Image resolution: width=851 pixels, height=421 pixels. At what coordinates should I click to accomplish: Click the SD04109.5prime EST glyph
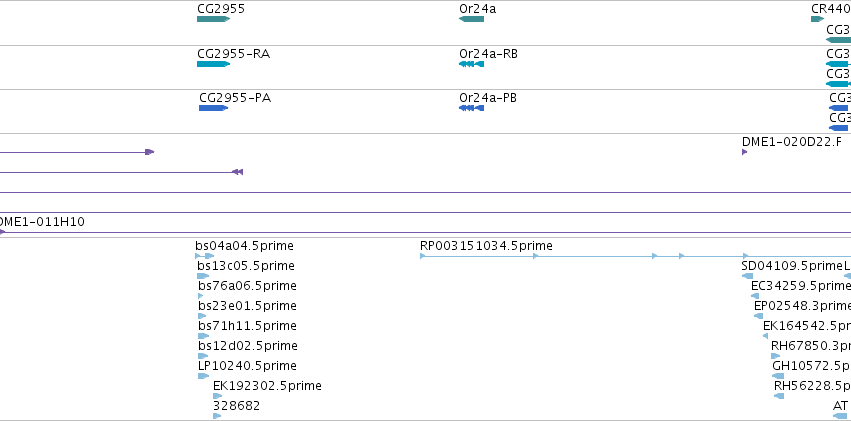pyautogui.click(x=747, y=276)
